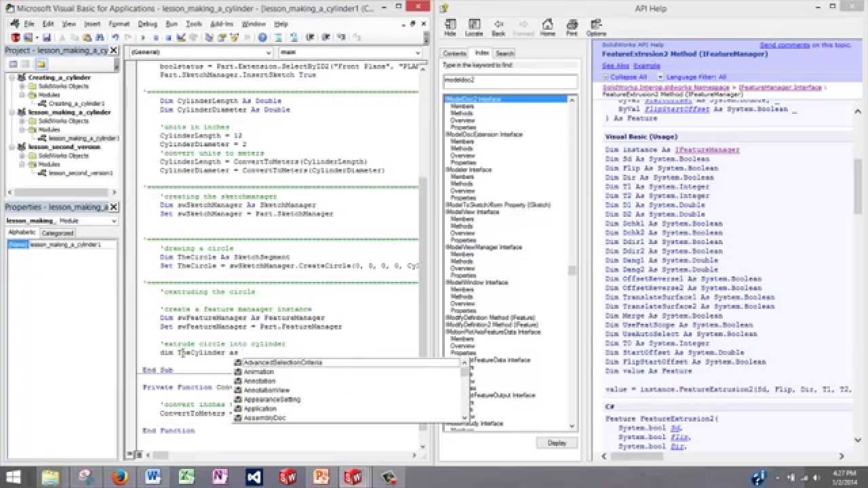Select Animation in the autocomplete list
This screenshot has height=488, width=868.
click(258, 371)
